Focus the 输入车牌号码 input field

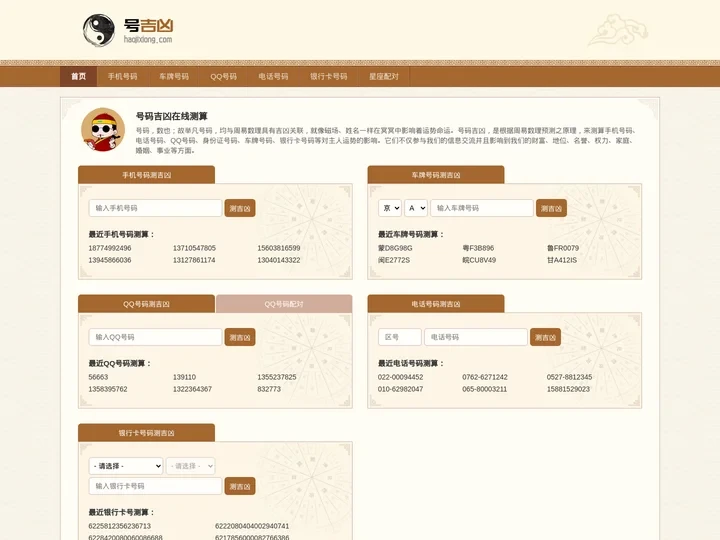(x=482, y=208)
